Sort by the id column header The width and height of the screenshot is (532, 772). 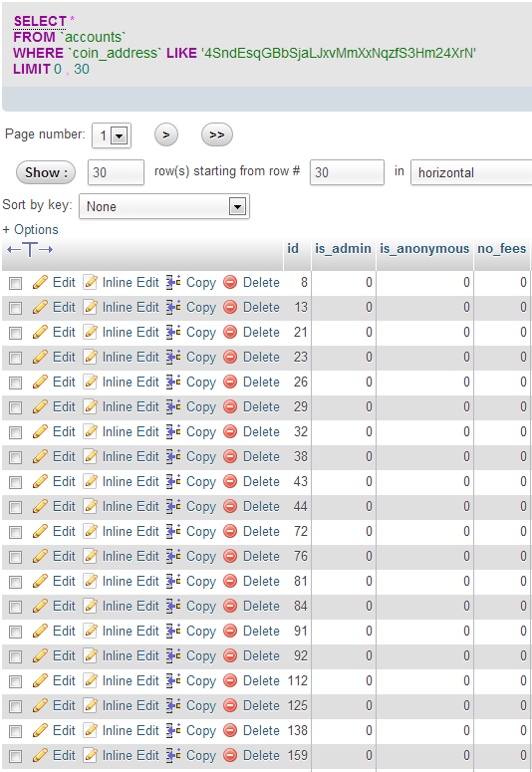[x=293, y=249]
